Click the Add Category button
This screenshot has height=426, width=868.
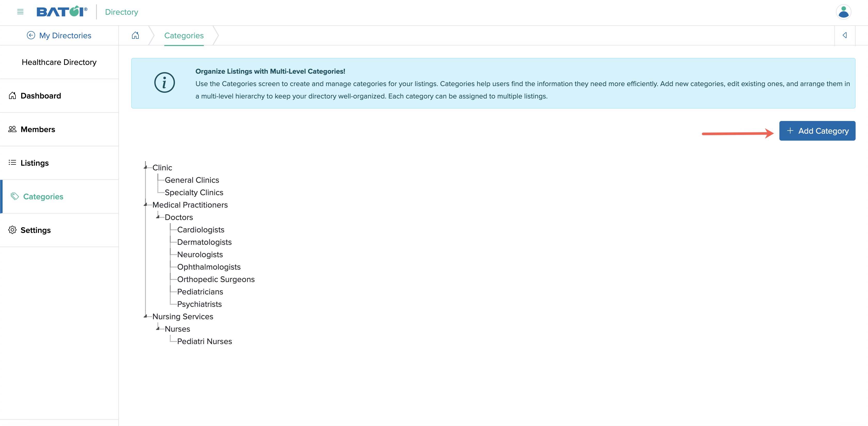[x=818, y=131]
